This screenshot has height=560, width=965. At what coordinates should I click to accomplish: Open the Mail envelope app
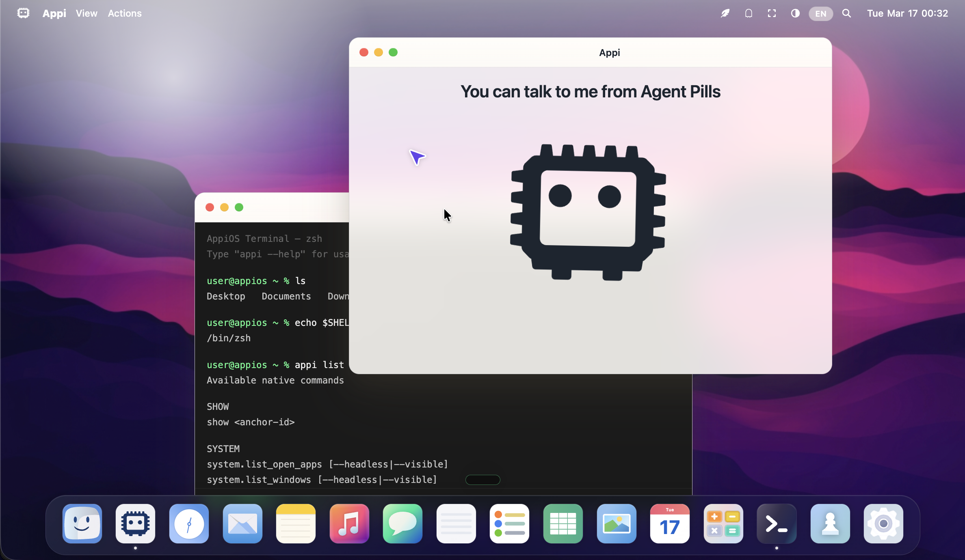coord(242,523)
